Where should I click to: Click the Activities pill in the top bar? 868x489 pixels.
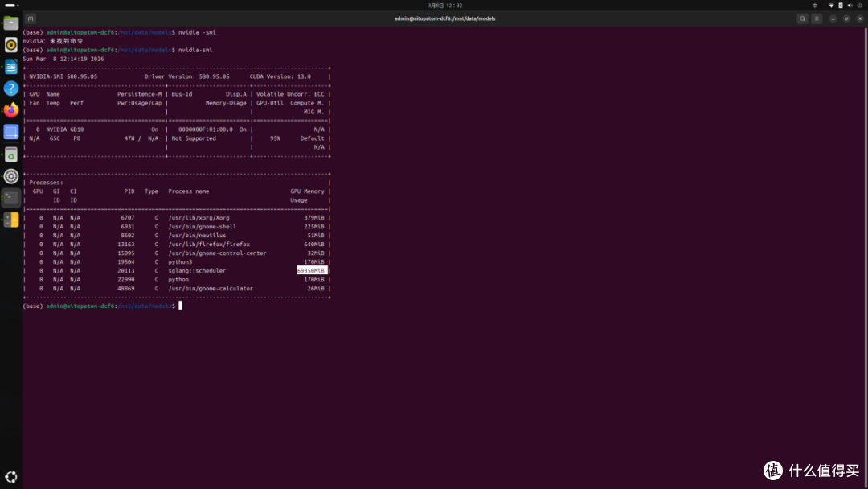(x=11, y=5)
